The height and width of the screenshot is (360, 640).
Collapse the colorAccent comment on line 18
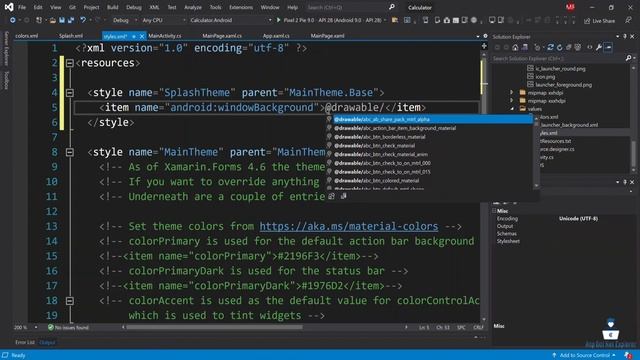point(70,301)
